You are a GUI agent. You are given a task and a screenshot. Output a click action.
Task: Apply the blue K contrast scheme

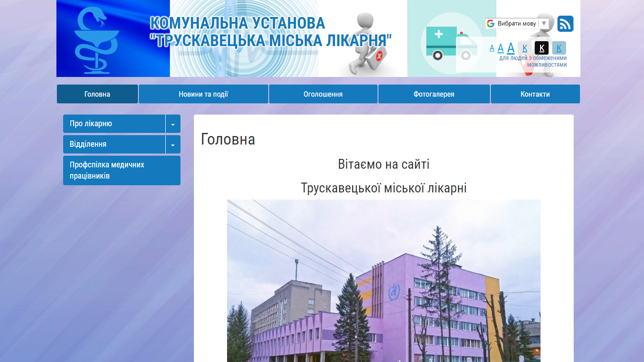(x=559, y=48)
